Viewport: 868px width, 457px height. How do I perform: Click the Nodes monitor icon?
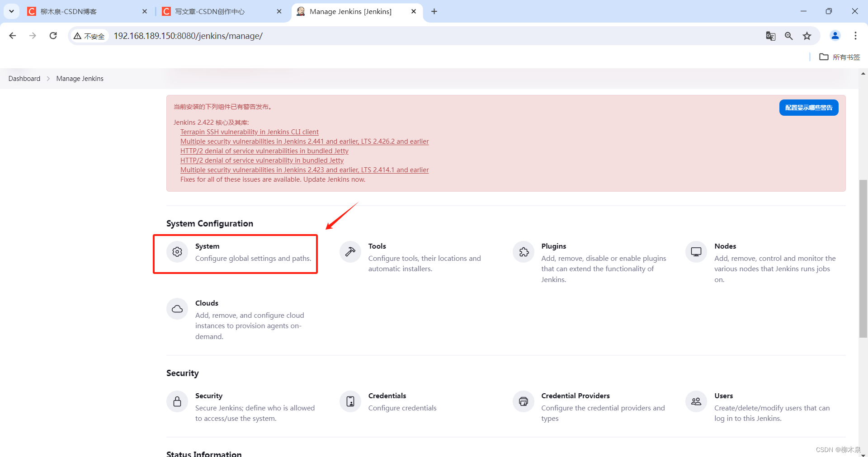[696, 252]
